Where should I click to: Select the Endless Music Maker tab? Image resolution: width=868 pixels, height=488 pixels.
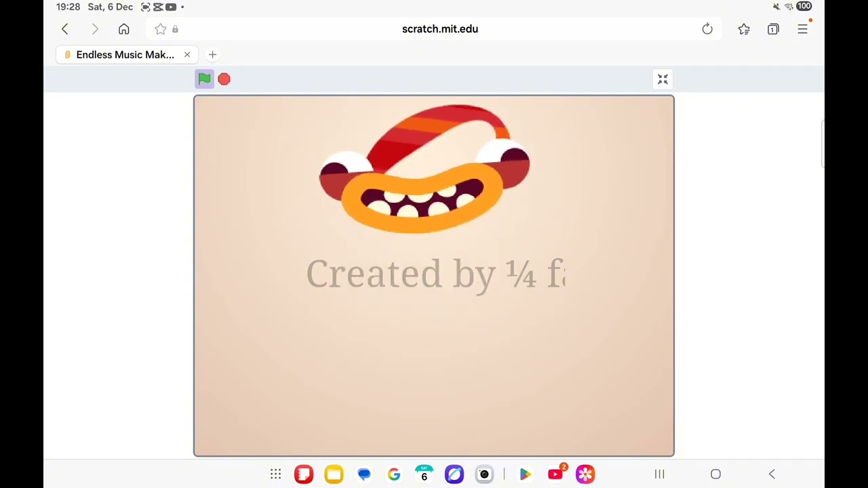127,55
